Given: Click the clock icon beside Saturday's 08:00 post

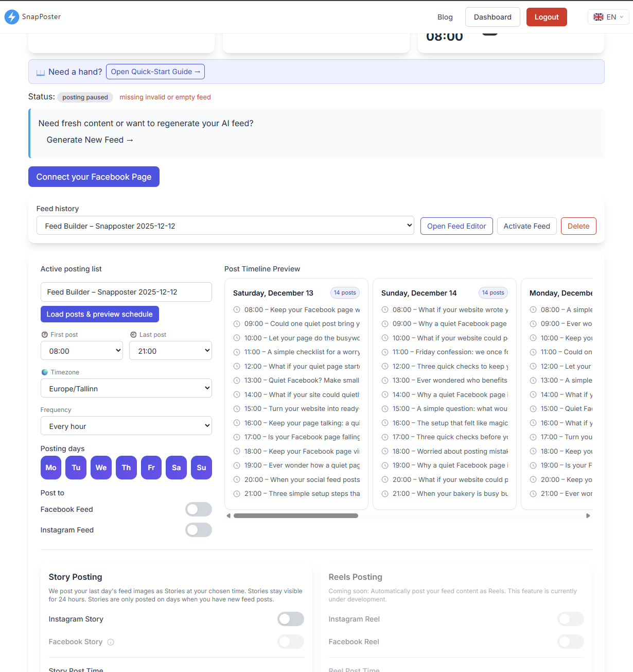Looking at the screenshot, I should [x=237, y=309].
